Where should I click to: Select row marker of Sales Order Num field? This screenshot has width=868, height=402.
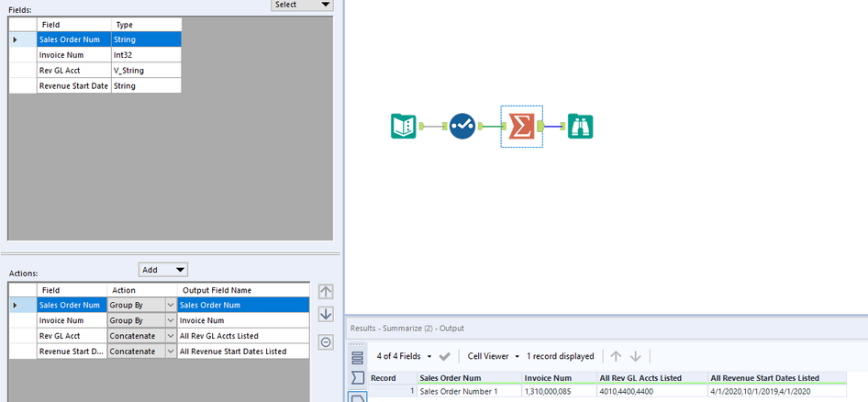(x=23, y=39)
